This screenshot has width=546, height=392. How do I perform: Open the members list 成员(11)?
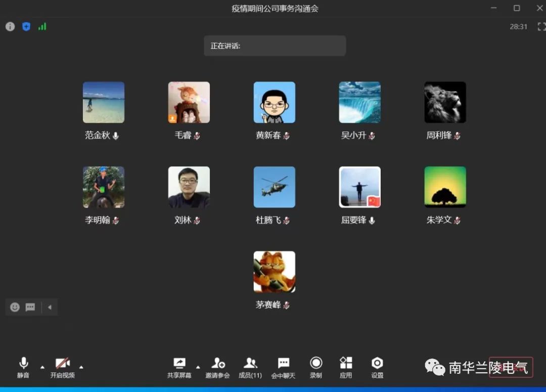point(250,367)
